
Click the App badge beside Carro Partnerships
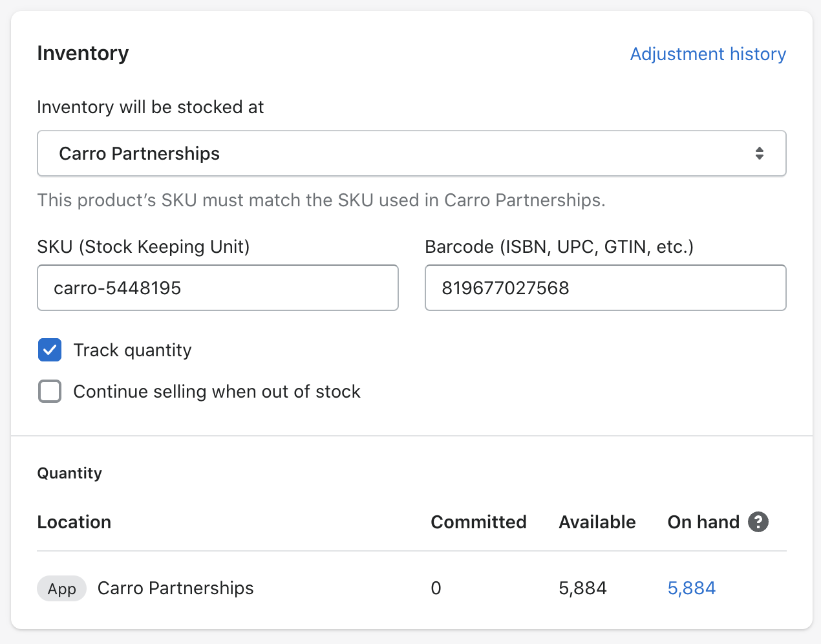(x=61, y=589)
